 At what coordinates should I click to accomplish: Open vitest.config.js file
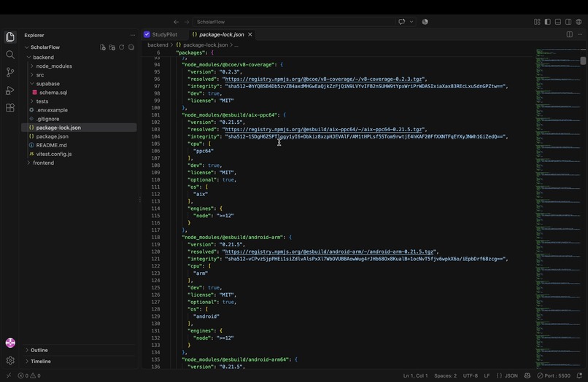click(x=54, y=154)
